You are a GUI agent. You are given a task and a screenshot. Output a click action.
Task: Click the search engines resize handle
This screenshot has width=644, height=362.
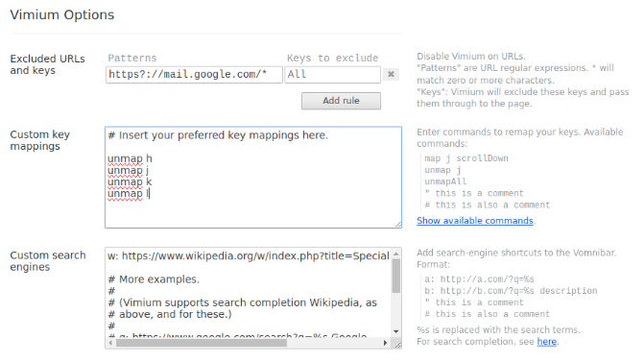[x=397, y=345]
